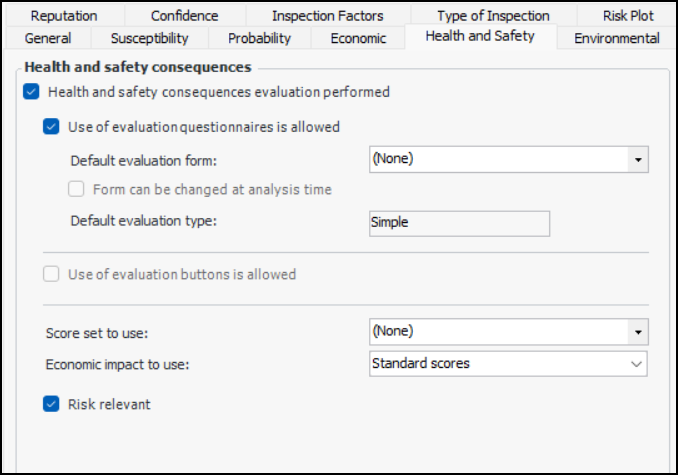This screenshot has height=475, width=678.
Task: Click the Default evaluation type field
Action: click(x=459, y=223)
